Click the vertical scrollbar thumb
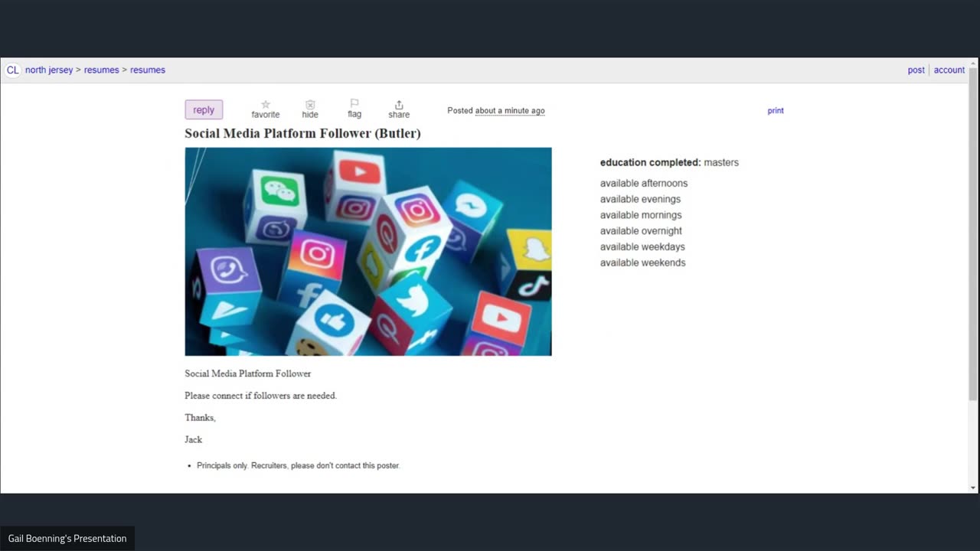This screenshot has height=551, width=980. coord(973,233)
